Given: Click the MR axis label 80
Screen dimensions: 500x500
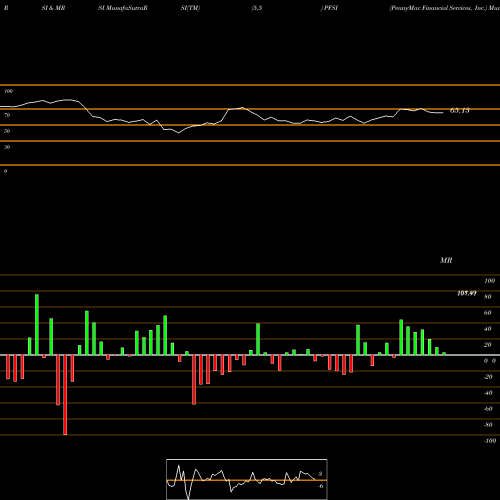Looking at the screenshot, I should 488,297.
